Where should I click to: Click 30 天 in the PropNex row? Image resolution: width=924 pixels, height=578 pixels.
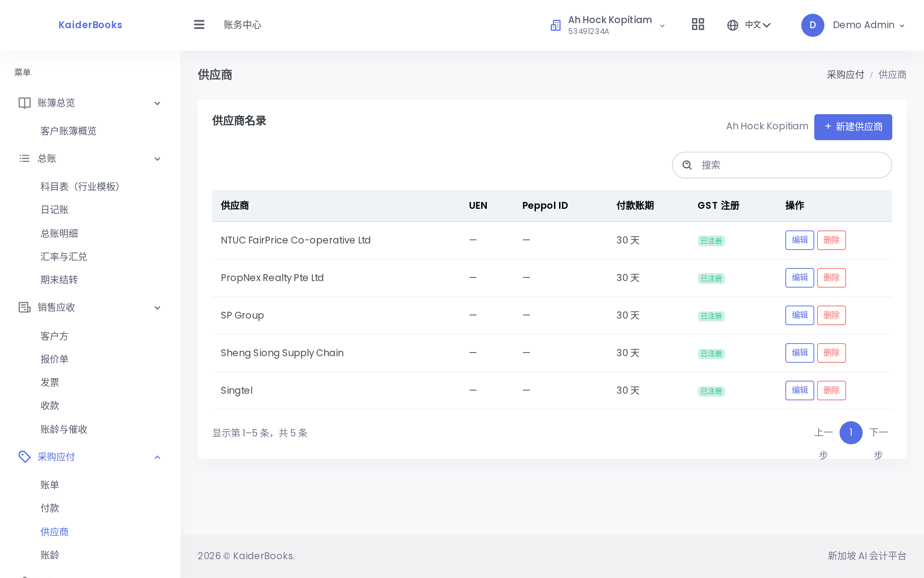pos(628,277)
